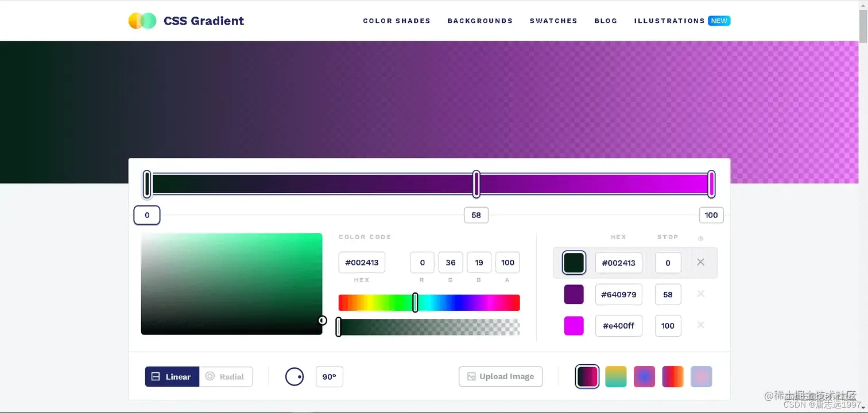Delete the #640979 color stop
Viewport: 868px width, 413px height.
[x=700, y=294]
